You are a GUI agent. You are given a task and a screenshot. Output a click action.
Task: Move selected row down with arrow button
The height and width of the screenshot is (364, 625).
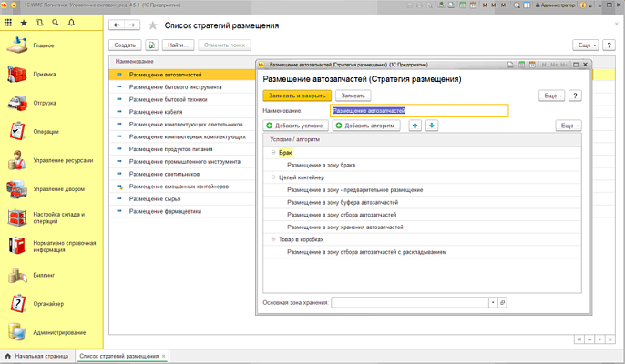click(x=432, y=125)
